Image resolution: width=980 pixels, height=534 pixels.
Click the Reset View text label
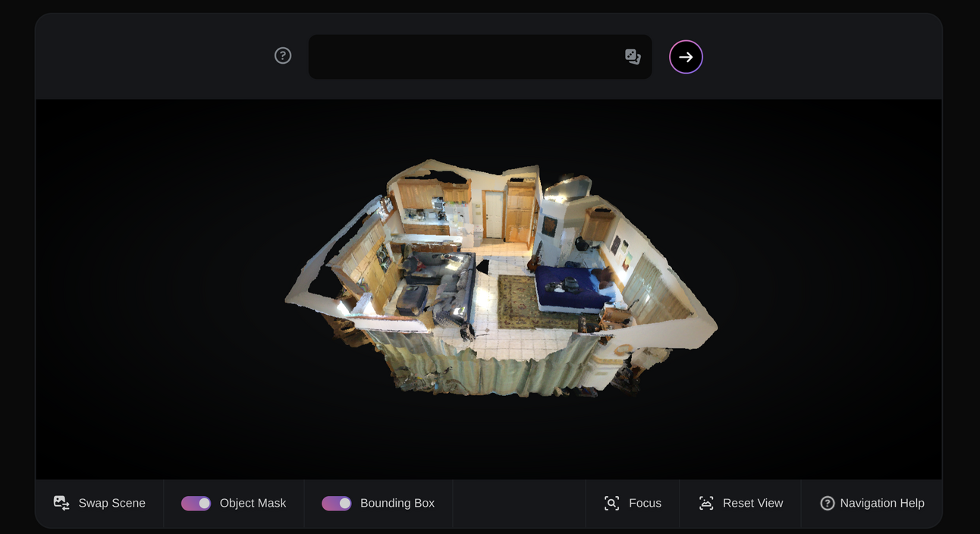coord(752,503)
